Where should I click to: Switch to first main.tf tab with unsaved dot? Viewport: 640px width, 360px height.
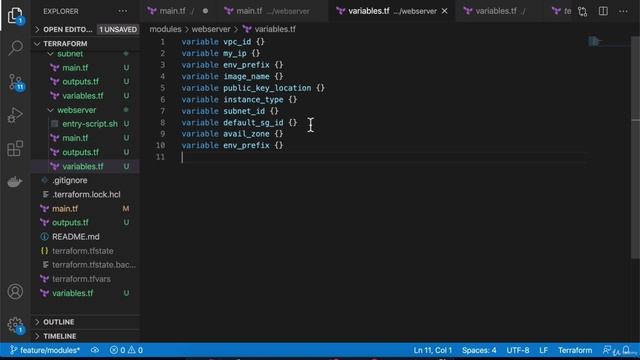click(178, 11)
